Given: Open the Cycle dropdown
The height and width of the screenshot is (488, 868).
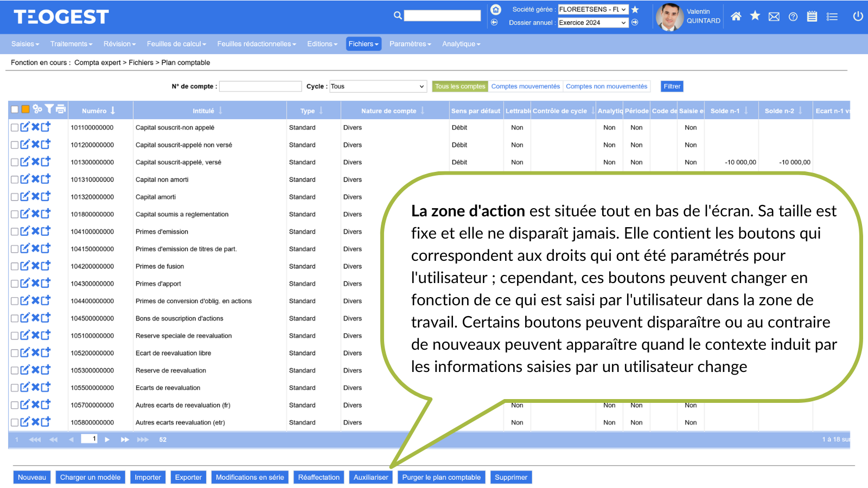Looking at the screenshot, I should pos(378,86).
